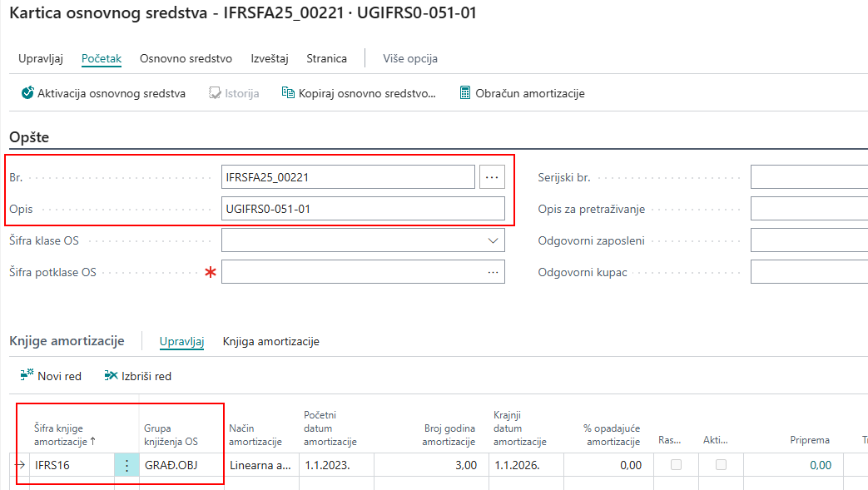Expand the Šifra klase OS dropdown

coord(493,241)
